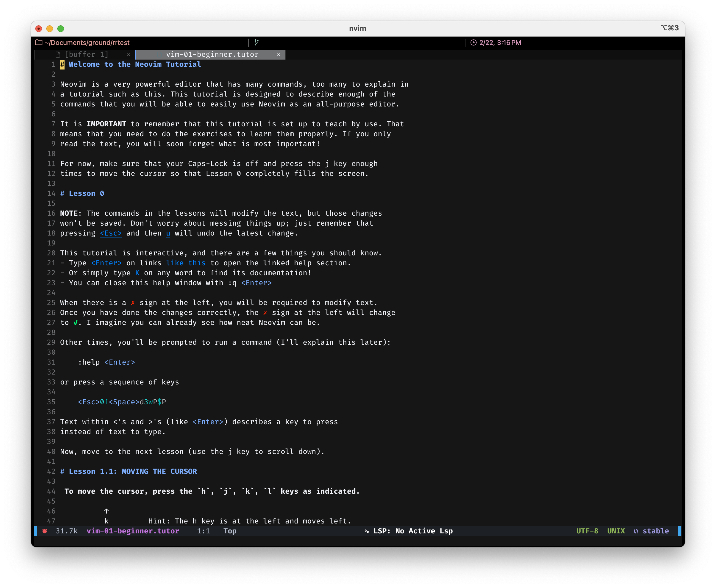Click the green checkmark sign on line 27
Viewport: 716px width, 588px height.
[75, 322]
